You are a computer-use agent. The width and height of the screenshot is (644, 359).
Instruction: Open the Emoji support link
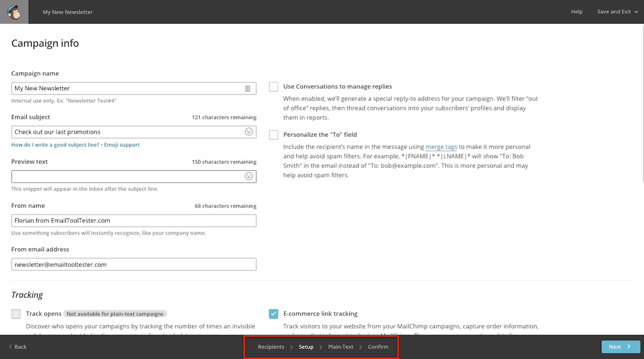(x=122, y=145)
